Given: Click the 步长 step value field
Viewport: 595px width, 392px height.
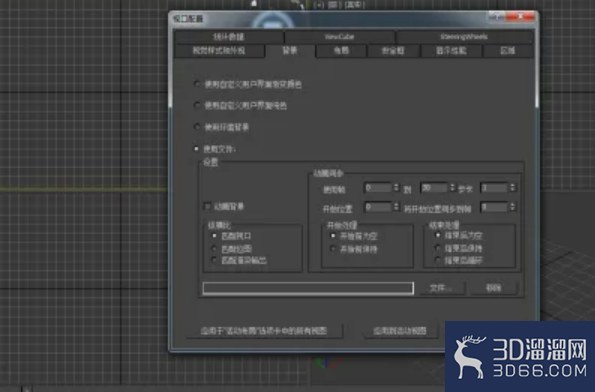Looking at the screenshot, I should click(494, 188).
